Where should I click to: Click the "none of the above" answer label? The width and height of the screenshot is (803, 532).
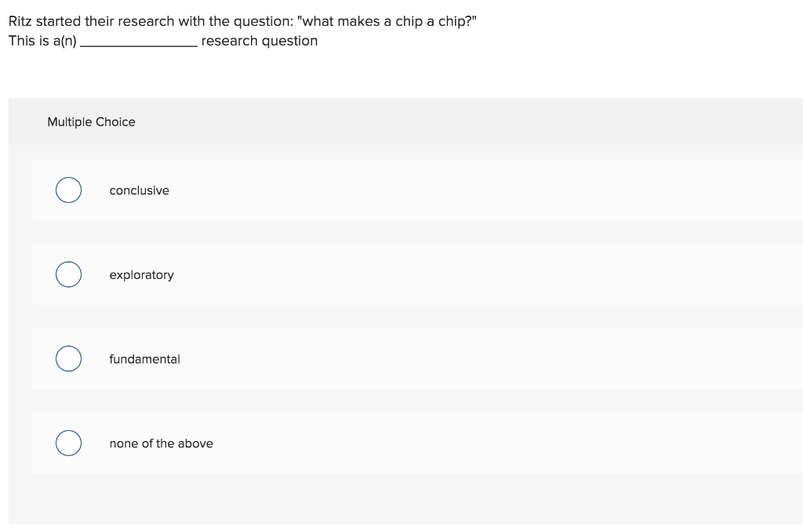[162, 443]
